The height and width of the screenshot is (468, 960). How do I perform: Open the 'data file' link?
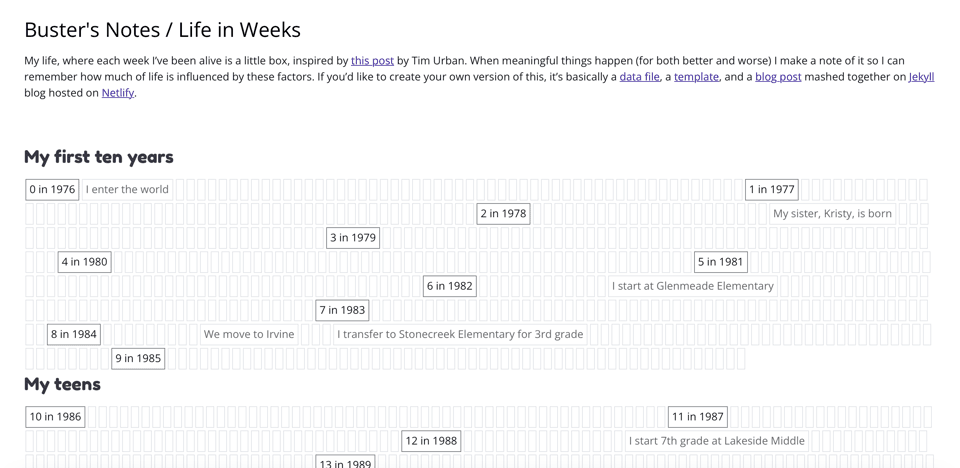(639, 77)
